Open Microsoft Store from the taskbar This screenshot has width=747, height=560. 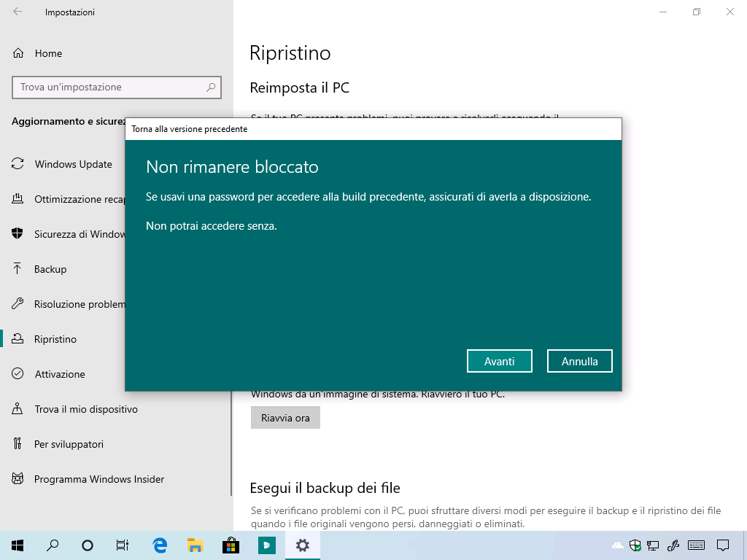231,545
